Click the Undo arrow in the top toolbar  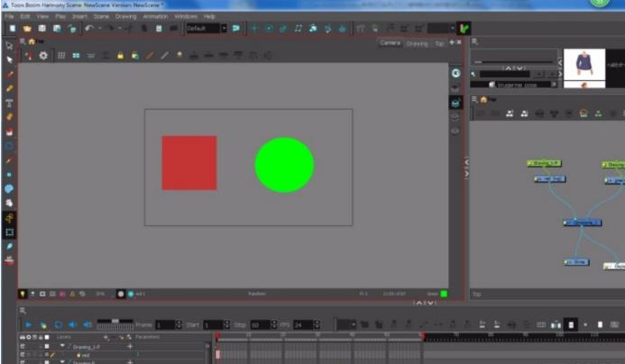(89, 28)
